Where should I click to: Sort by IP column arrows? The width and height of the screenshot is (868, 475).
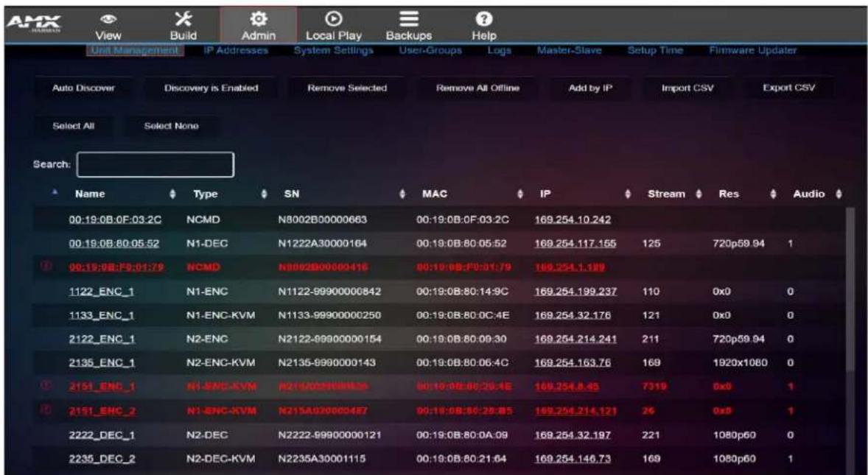point(629,194)
